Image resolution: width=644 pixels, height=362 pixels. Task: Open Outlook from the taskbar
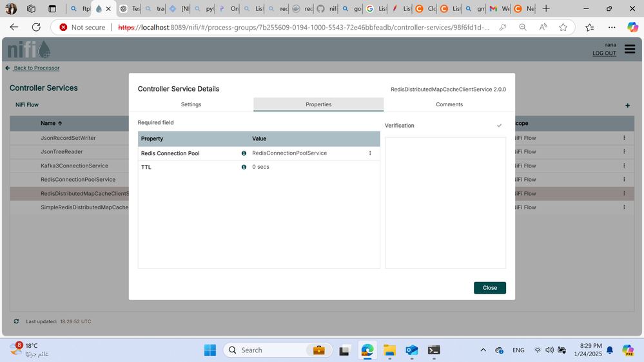click(411, 350)
